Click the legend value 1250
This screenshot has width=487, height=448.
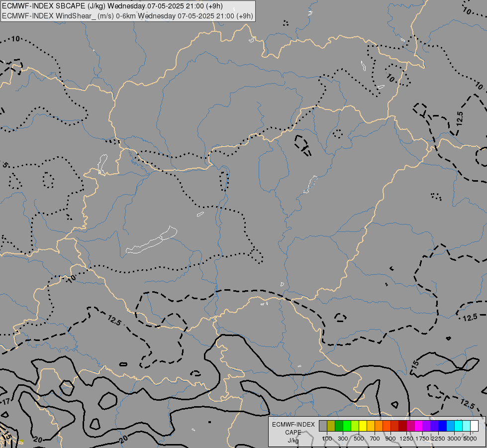point(406,439)
